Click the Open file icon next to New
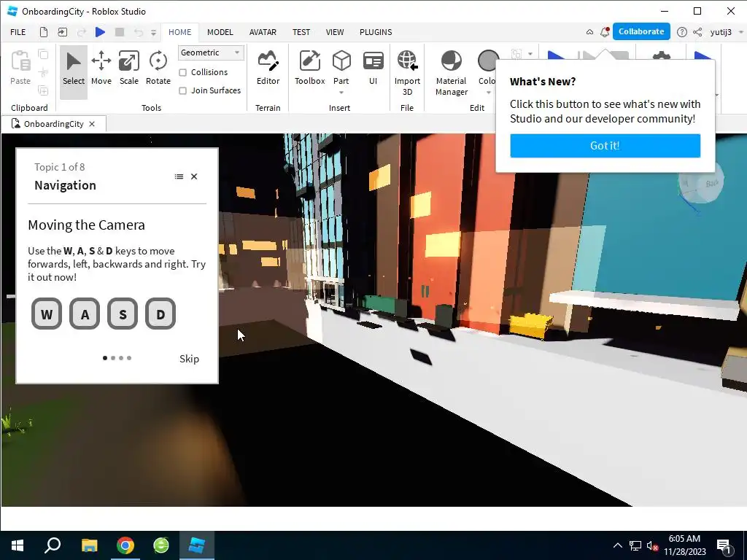747x560 pixels. point(63,32)
